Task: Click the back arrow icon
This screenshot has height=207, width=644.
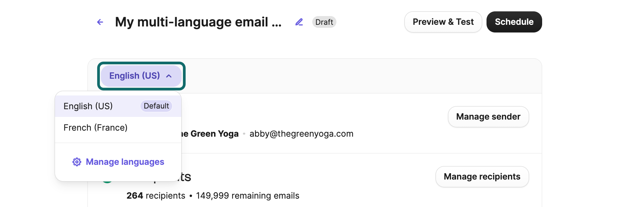Action: coord(100,22)
